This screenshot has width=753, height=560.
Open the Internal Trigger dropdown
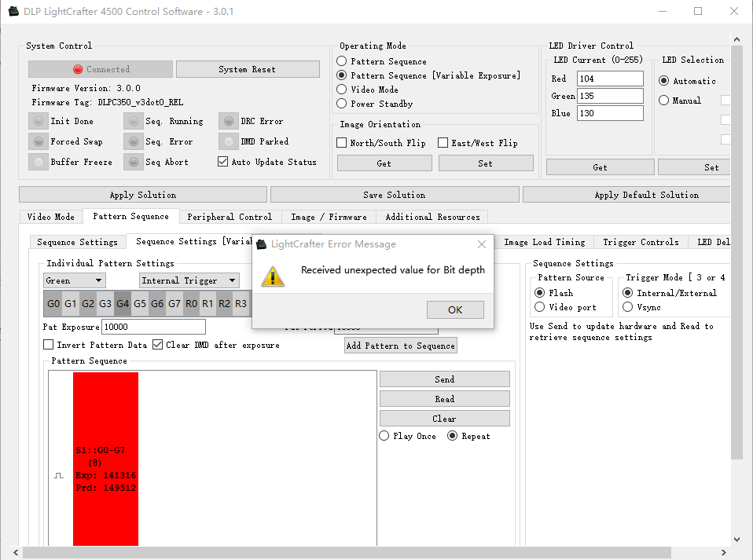(x=189, y=280)
